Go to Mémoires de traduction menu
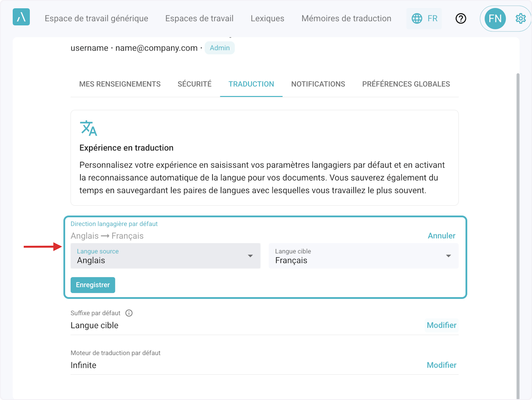Image resolution: width=532 pixels, height=400 pixels. click(346, 19)
